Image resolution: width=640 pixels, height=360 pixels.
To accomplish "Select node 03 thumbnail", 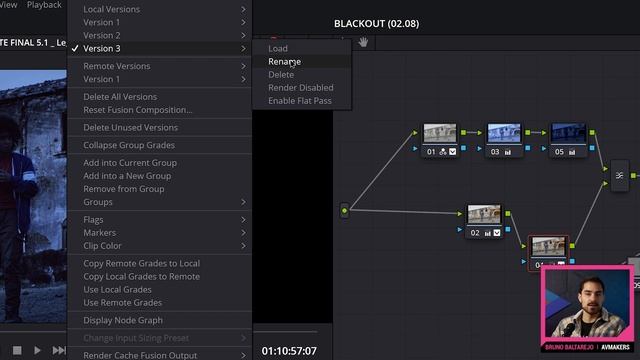I will [x=504, y=133].
